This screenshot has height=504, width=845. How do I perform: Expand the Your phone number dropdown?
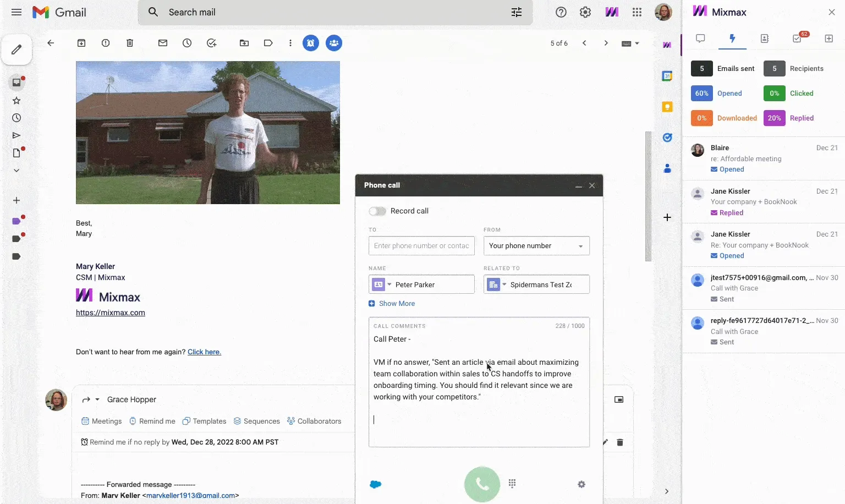536,246
